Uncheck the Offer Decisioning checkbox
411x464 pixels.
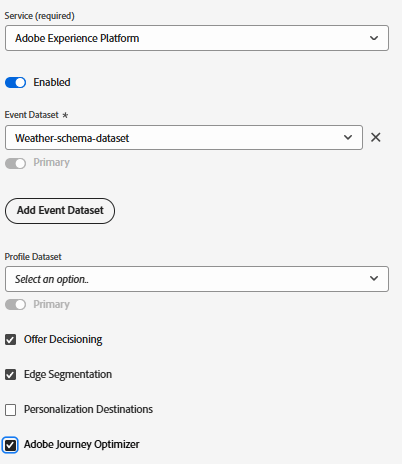(10, 340)
